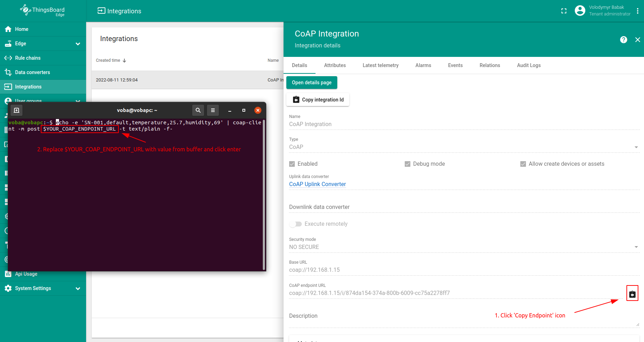
Task: Click the Integrations header icon
Action: 101,11
